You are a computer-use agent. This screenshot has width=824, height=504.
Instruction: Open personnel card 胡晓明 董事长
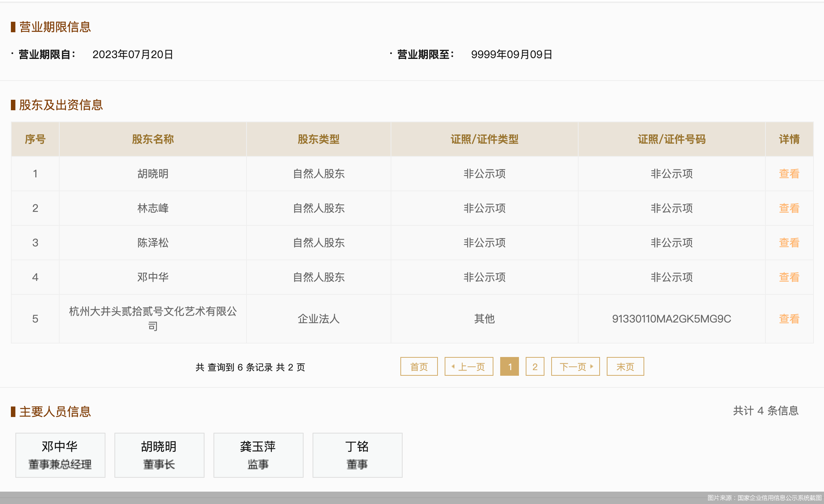coord(159,455)
